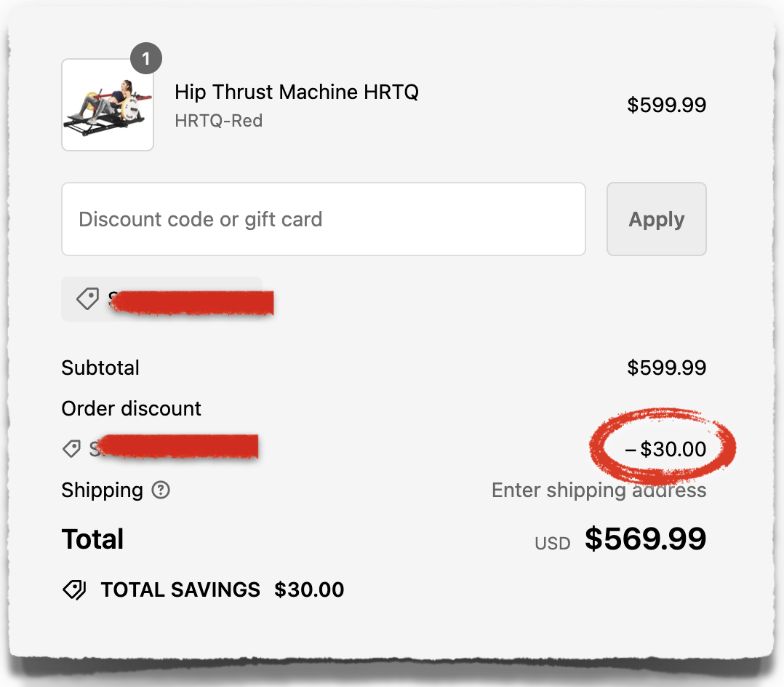Click the Order discount label
Viewport: 784px width, 687px height.
pos(131,408)
